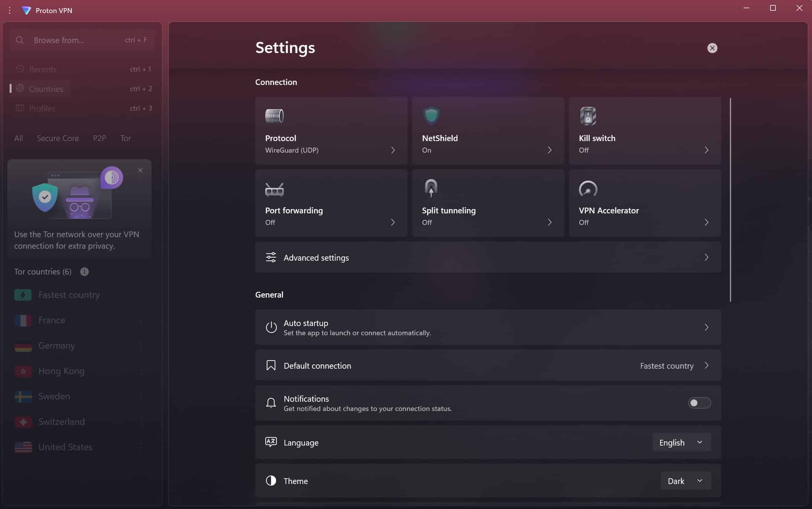Click the Tor privacy illustration
The width and height of the screenshot is (812, 509).
tap(78, 193)
